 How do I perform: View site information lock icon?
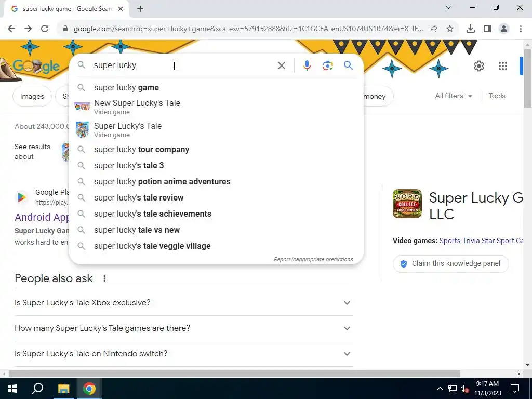[65, 29]
